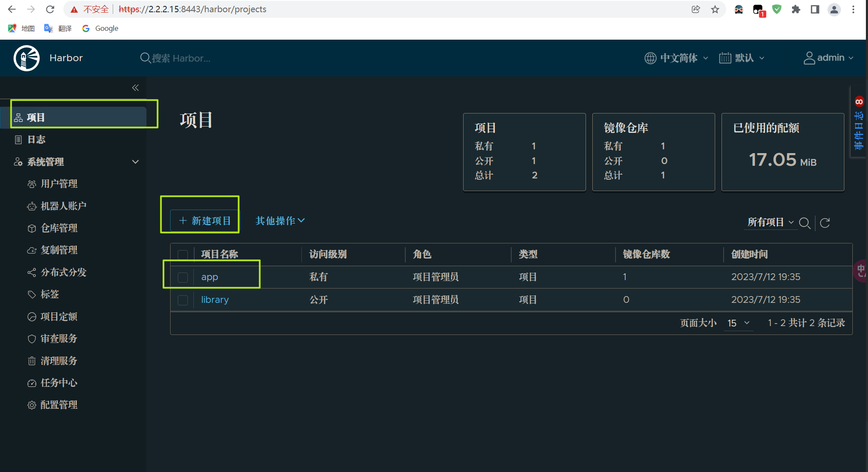Open 仓库管理 in the sidebar
Image resolution: width=868 pixels, height=472 pixels.
point(59,228)
